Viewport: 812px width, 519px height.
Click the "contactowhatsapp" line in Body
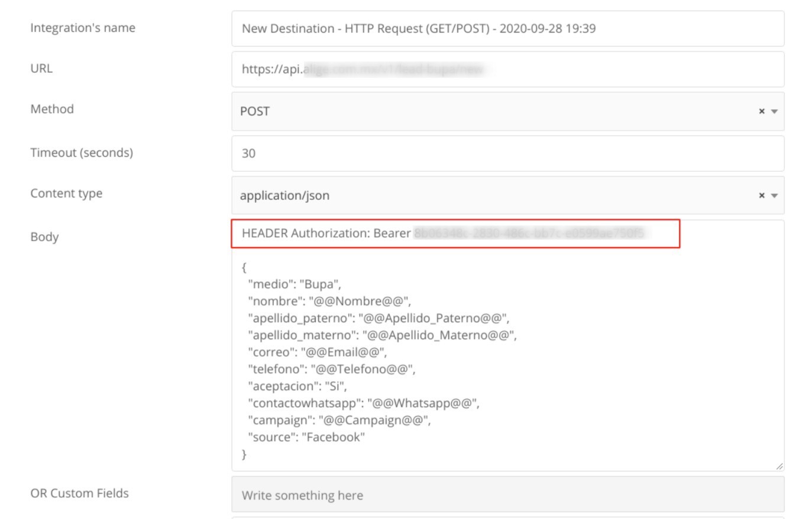tap(363, 403)
